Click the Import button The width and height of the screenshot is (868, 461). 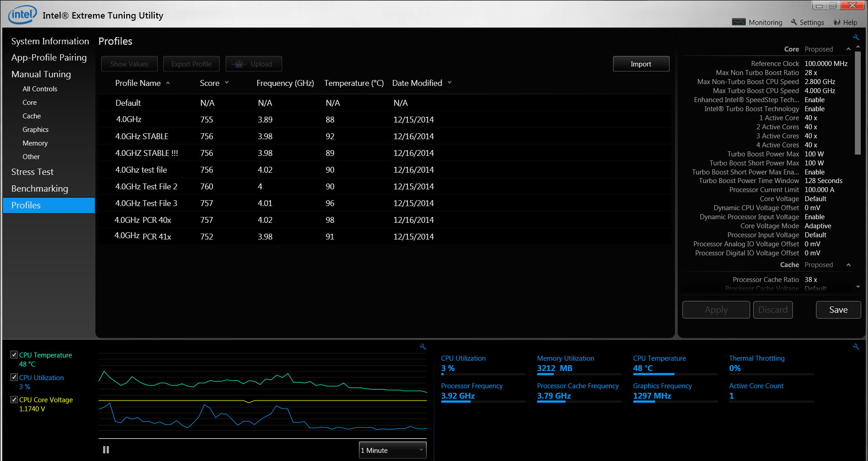tap(641, 64)
